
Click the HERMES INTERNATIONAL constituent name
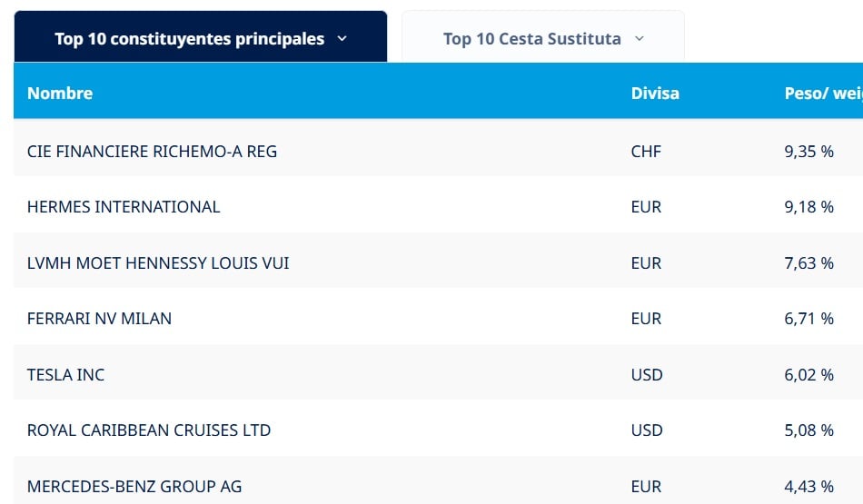tap(124, 207)
